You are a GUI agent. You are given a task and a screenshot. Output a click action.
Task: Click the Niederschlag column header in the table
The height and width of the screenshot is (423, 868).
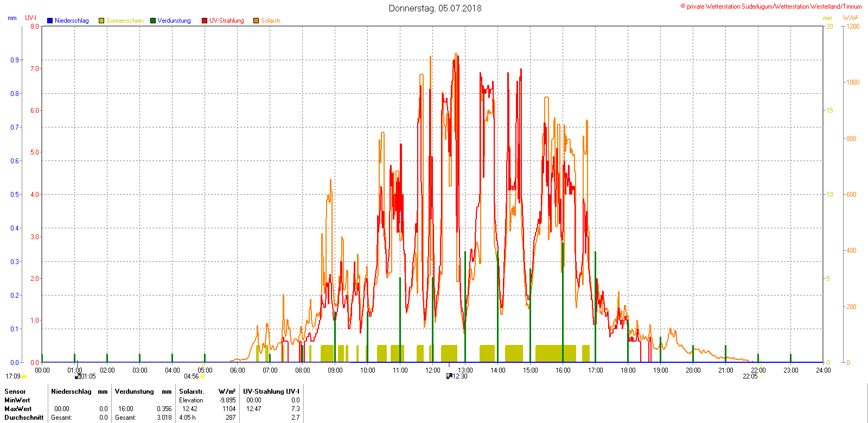(71, 392)
